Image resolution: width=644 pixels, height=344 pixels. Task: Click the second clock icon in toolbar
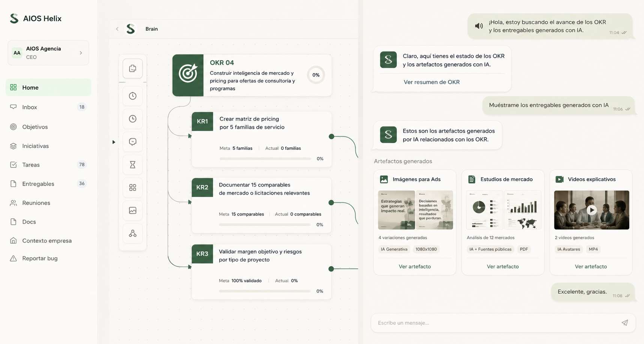pyautogui.click(x=133, y=119)
